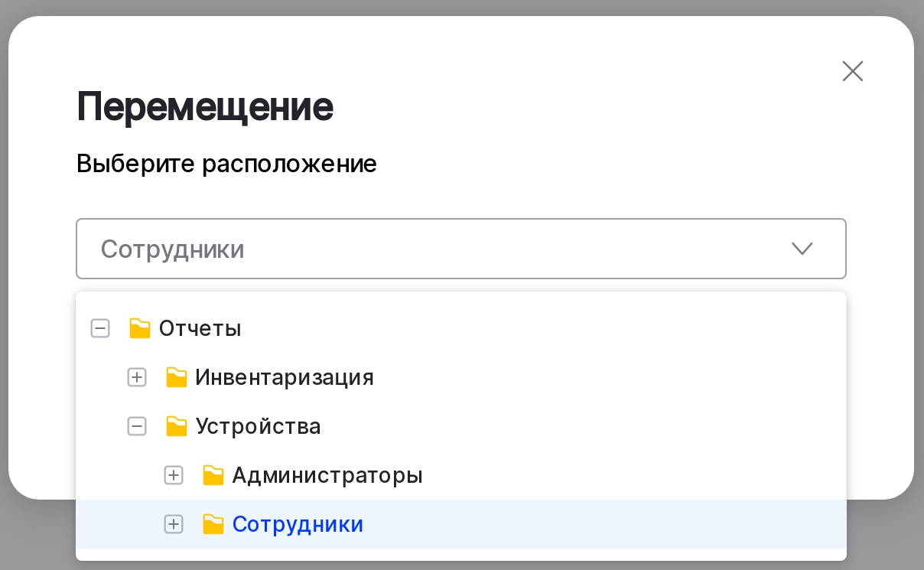Expand the Сотрудники tree node

[174, 524]
